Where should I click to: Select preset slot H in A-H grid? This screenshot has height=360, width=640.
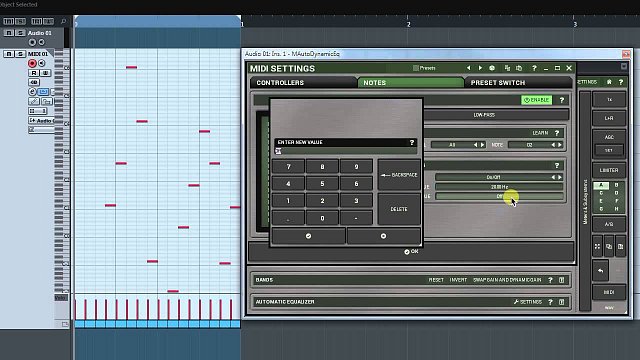[616, 209]
